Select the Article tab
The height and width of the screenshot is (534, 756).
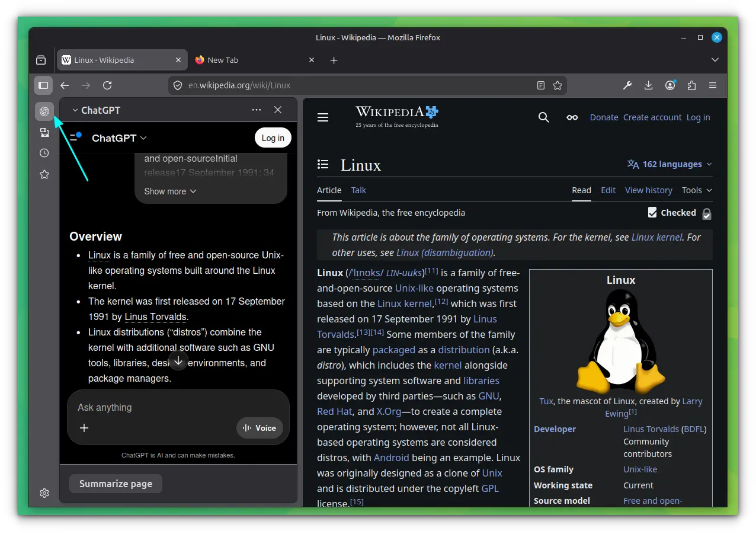coord(329,190)
